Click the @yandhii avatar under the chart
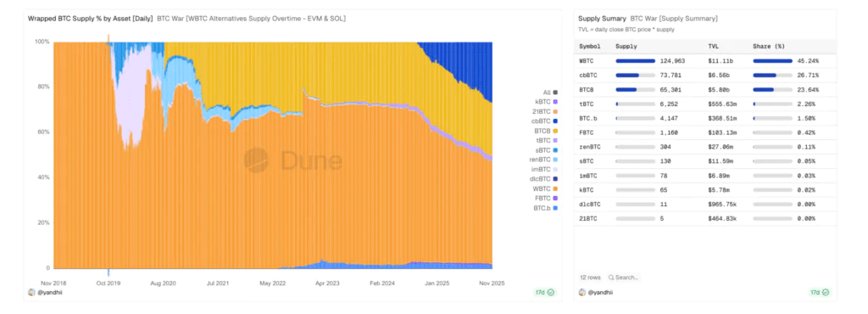The image size is (868, 314). click(x=31, y=293)
